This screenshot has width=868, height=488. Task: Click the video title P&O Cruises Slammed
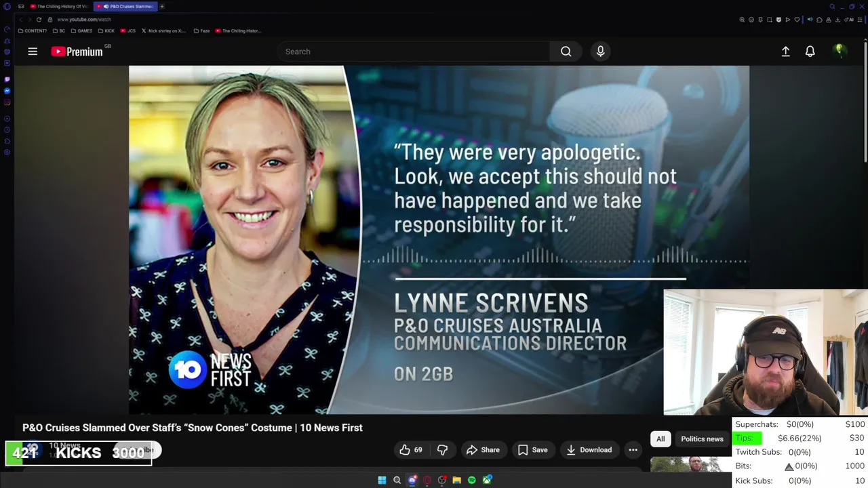(193, 428)
